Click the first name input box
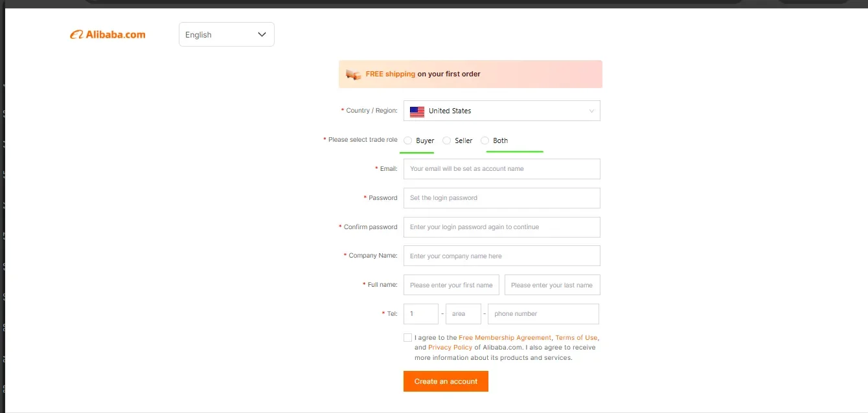 click(451, 285)
